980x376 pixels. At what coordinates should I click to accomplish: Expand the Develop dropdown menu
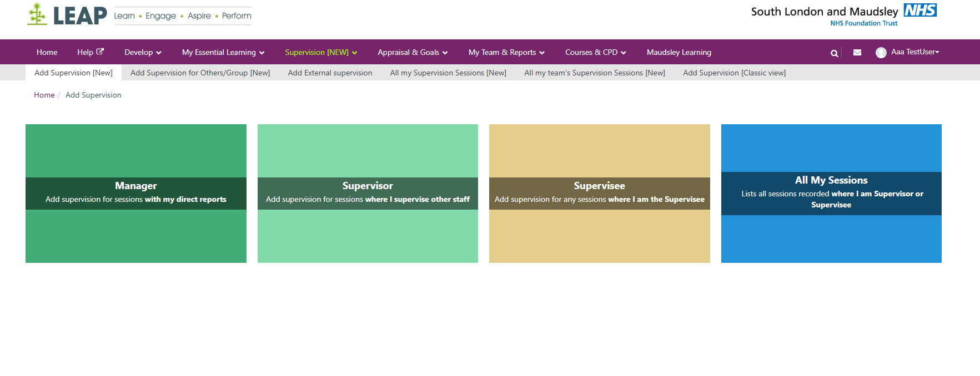(x=143, y=52)
